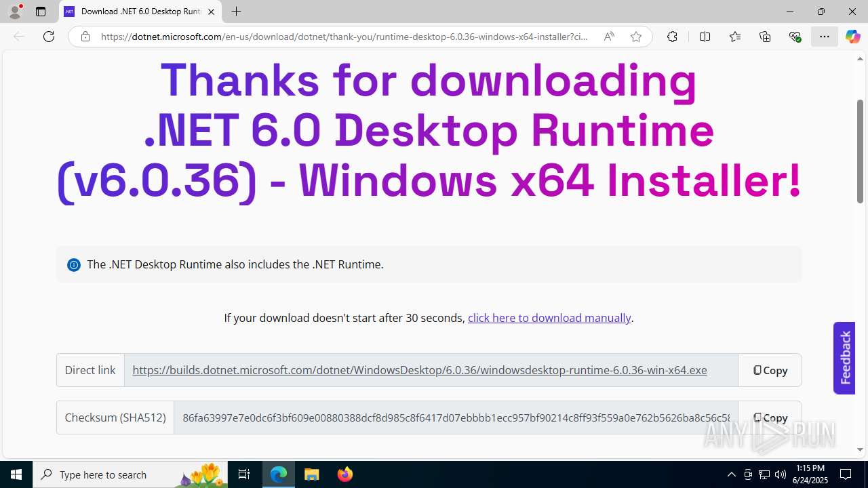868x488 pixels.
Task: Open Task View on taskbar
Action: (x=244, y=474)
